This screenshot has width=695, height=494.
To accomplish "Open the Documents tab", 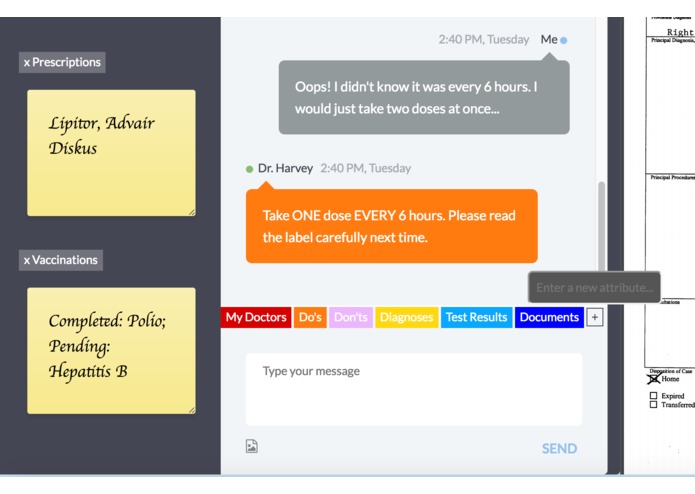I will [549, 317].
